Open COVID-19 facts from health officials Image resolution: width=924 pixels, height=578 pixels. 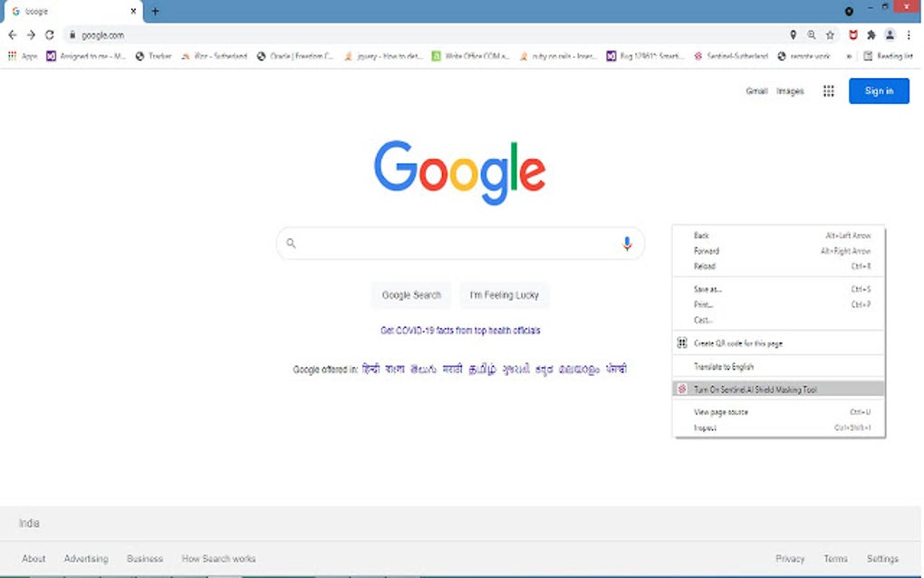460,330
